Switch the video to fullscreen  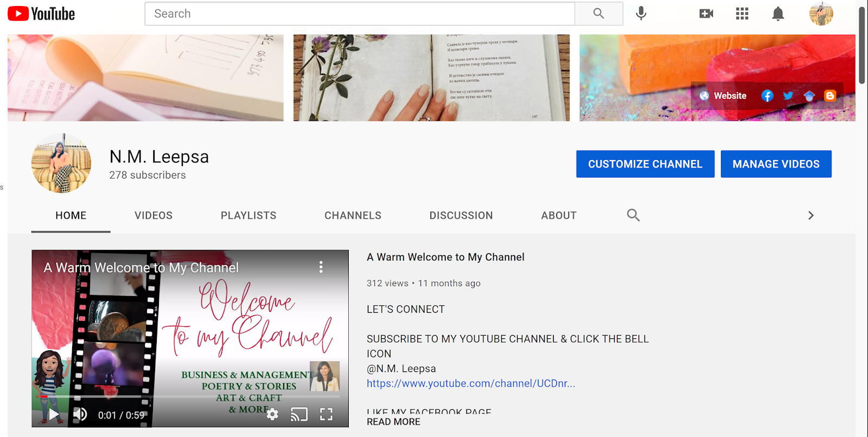click(x=326, y=415)
